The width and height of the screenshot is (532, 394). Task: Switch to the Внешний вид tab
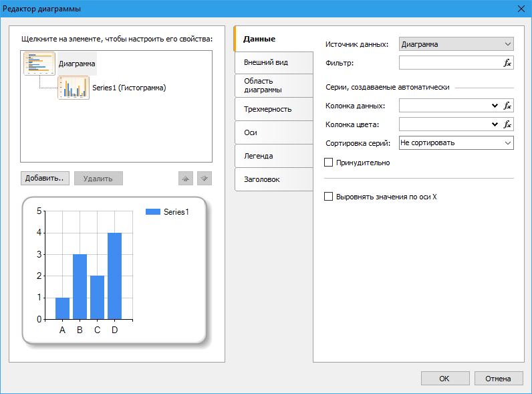(x=273, y=62)
